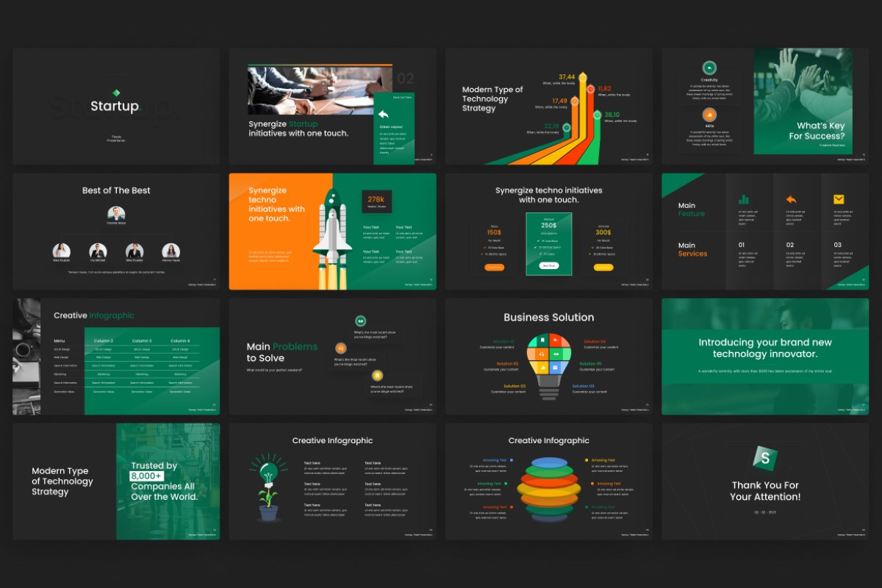Click the white button on the 250$ pricing card
The image size is (882, 588).
click(x=548, y=265)
